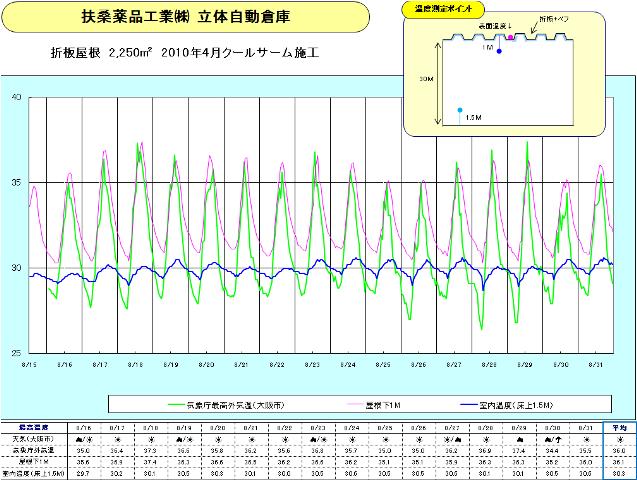The width and height of the screenshot is (637, 480).
Task: Click the 25 value on the y-axis
Action: click(15, 353)
